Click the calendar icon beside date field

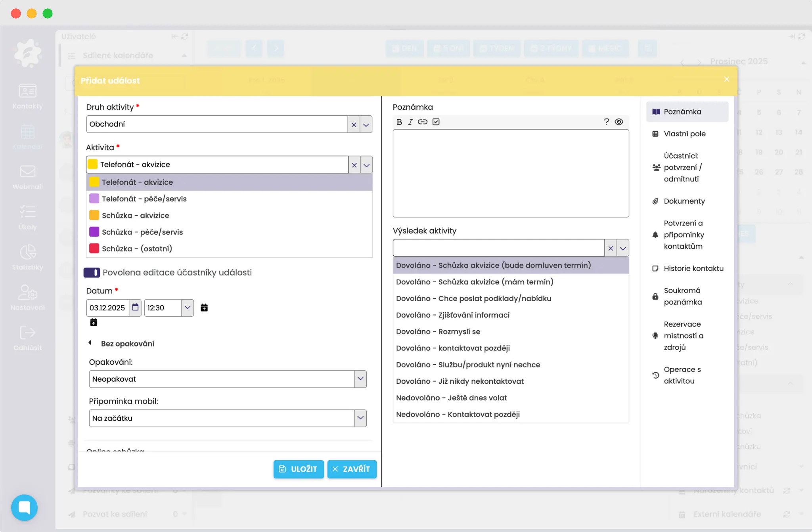tap(135, 308)
